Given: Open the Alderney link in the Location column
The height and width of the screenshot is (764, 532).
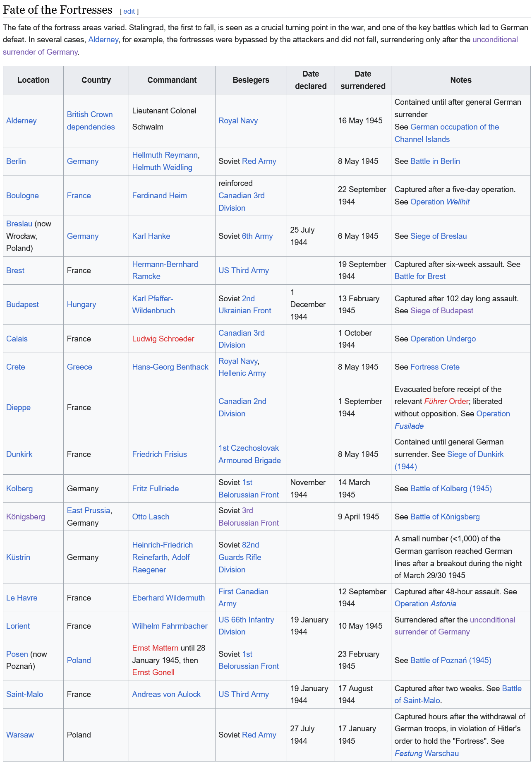Looking at the screenshot, I should tap(22, 121).
